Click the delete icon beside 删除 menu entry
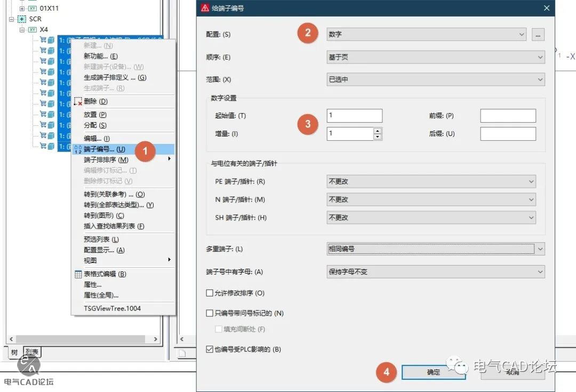Viewport: 576px width, 392px height. [78, 101]
